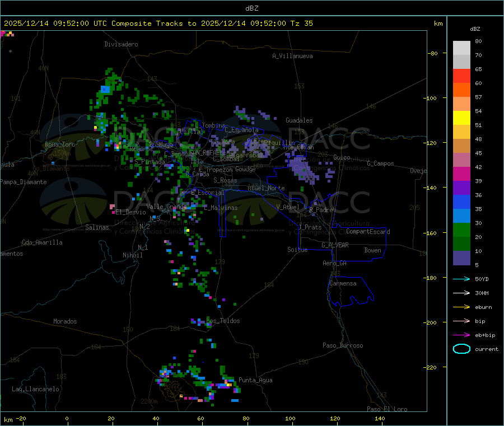Click the -80 km vertical axis tick

coord(433,53)
